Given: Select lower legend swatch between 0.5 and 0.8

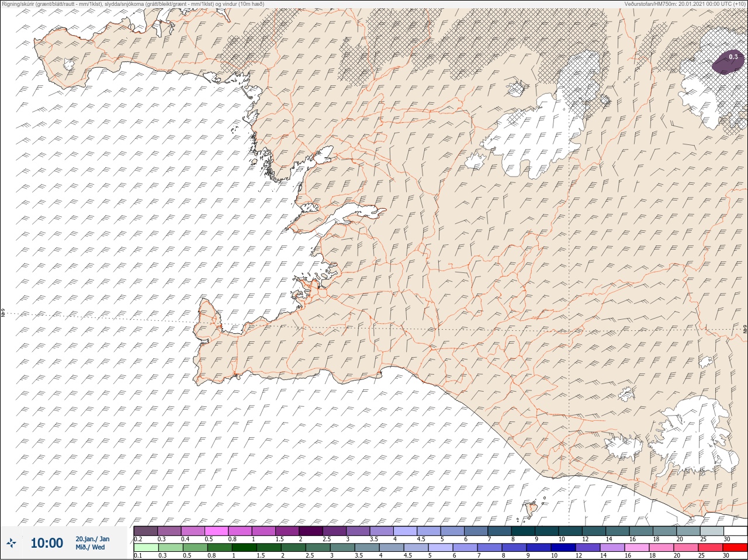Looking at the screenshot, I should click(x=195, y=548).
